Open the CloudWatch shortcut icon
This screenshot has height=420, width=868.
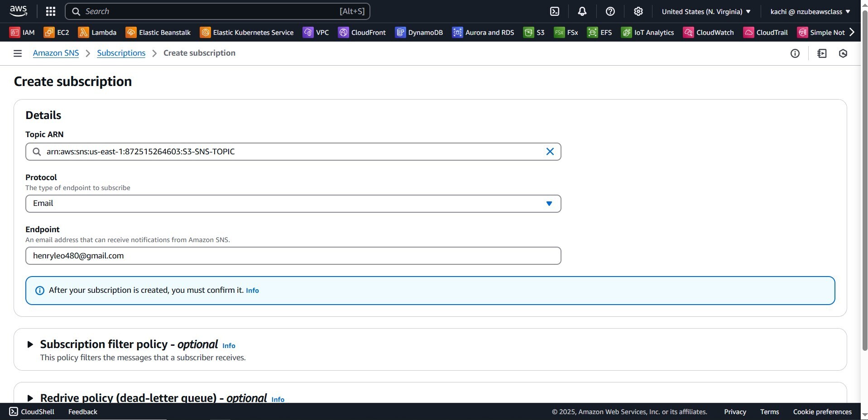tap(688, 32)
